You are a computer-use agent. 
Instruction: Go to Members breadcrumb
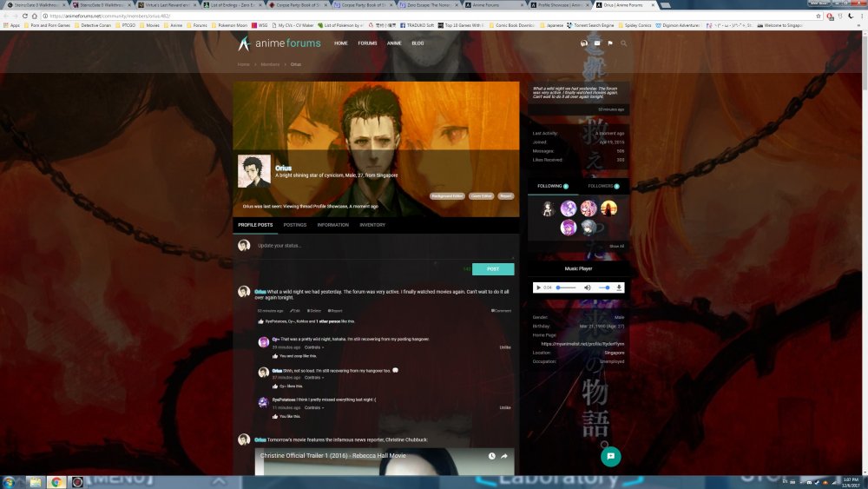click(x=270, y=64)
